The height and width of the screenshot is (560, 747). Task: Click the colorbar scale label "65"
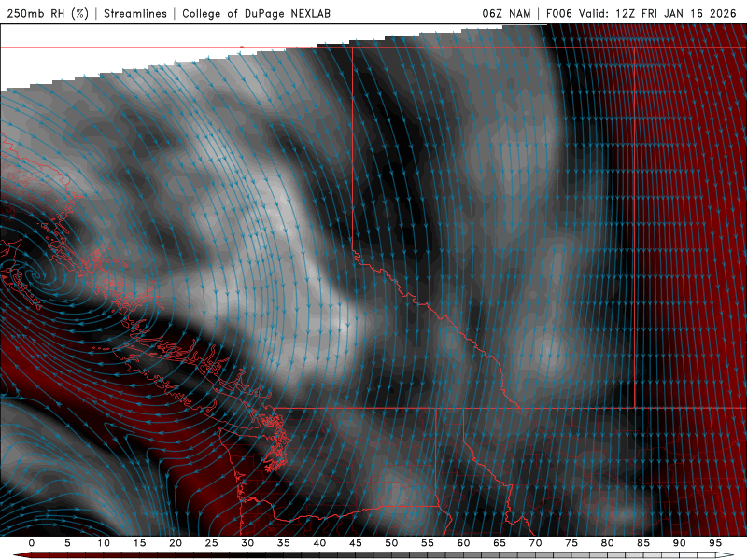(x=500, y=543)
